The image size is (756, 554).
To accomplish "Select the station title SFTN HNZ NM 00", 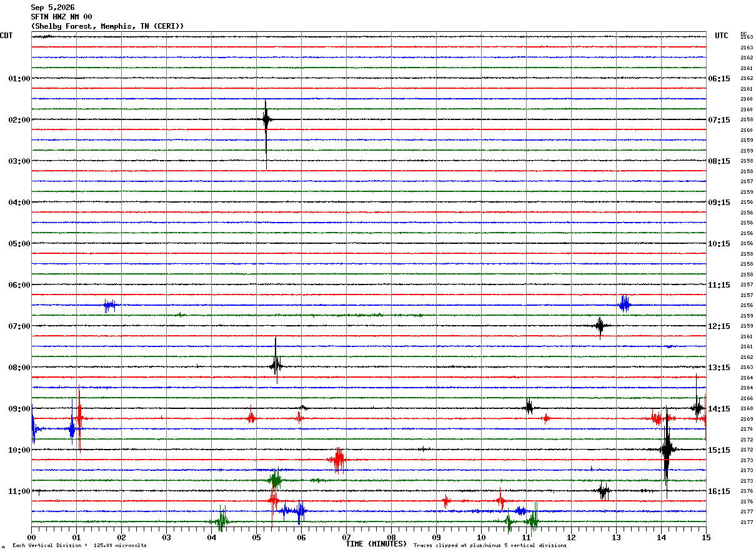I will click(x=61, y=17).
